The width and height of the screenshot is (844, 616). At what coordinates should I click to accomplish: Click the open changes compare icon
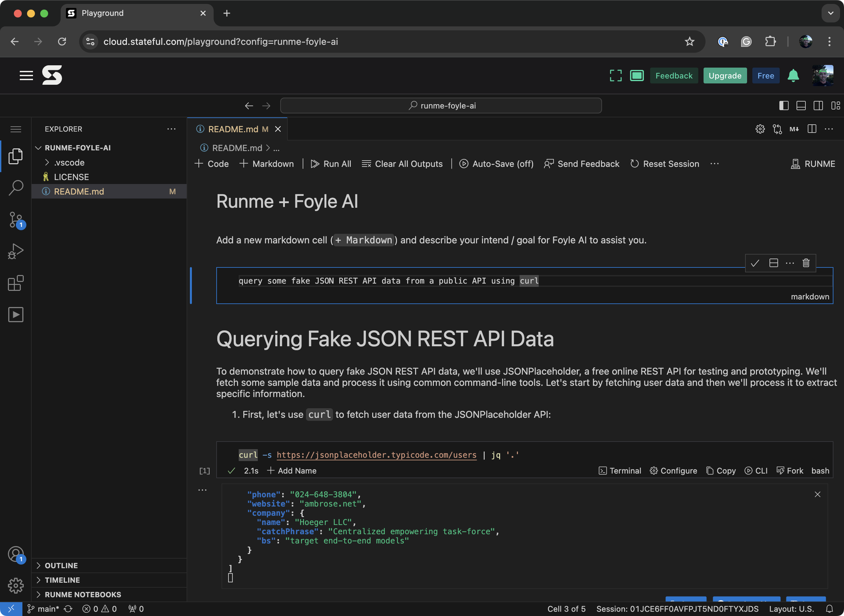(x=777, y=129)
